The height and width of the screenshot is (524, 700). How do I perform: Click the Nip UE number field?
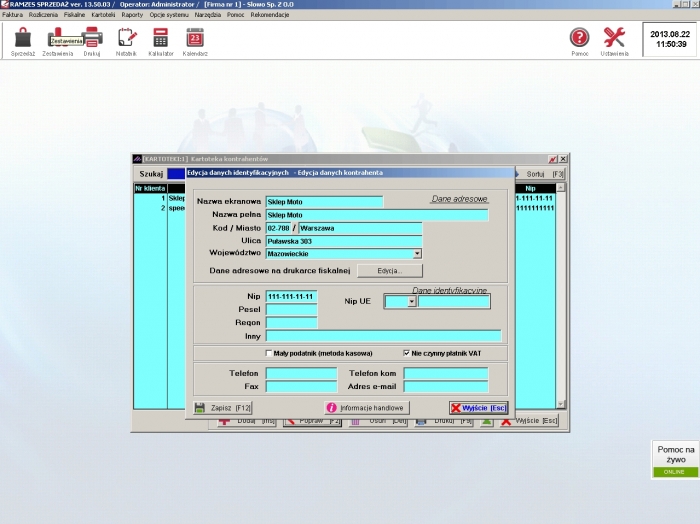point(454,302)
